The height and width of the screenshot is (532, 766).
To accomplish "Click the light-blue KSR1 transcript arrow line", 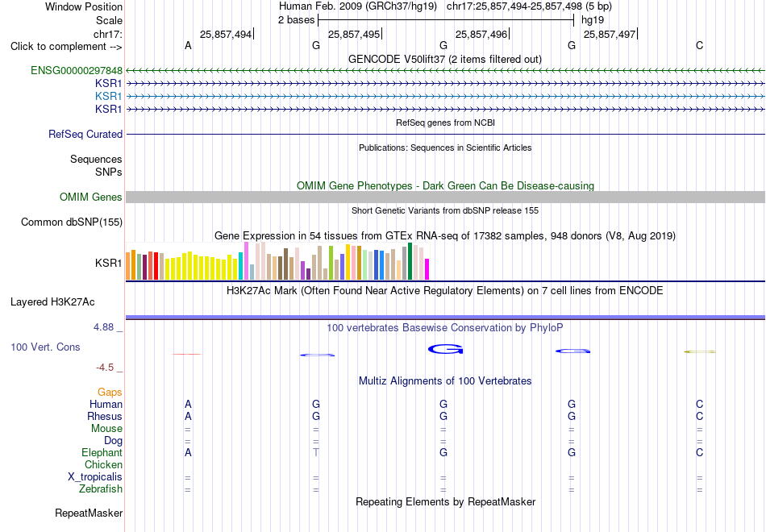I will 445,96.
